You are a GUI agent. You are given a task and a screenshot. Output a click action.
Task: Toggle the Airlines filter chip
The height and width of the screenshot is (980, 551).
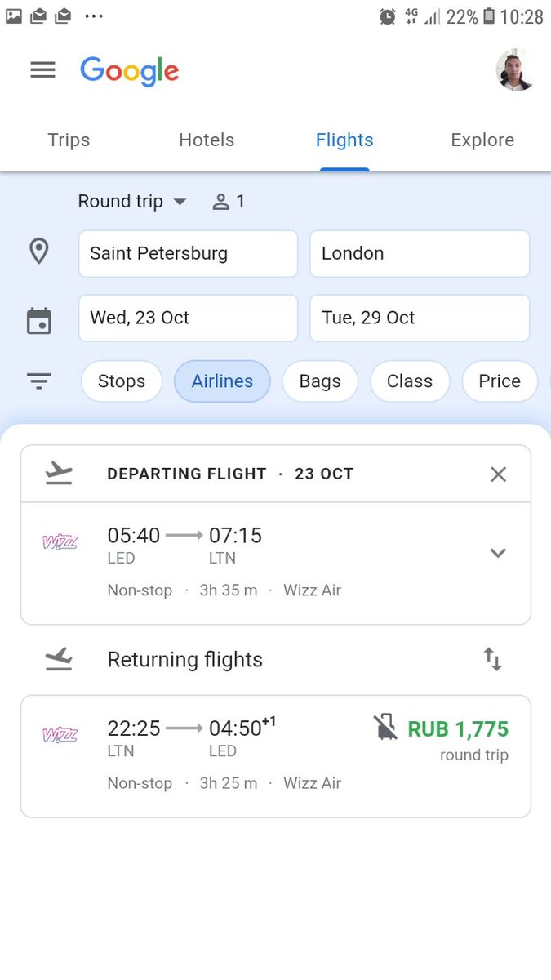click(x=222, y=381)
